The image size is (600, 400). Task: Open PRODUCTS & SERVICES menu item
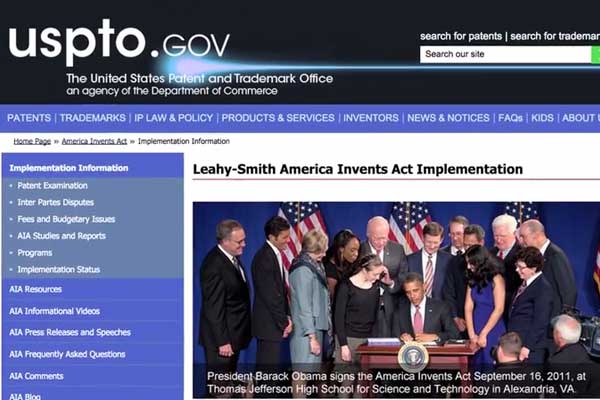click(278, 118)
